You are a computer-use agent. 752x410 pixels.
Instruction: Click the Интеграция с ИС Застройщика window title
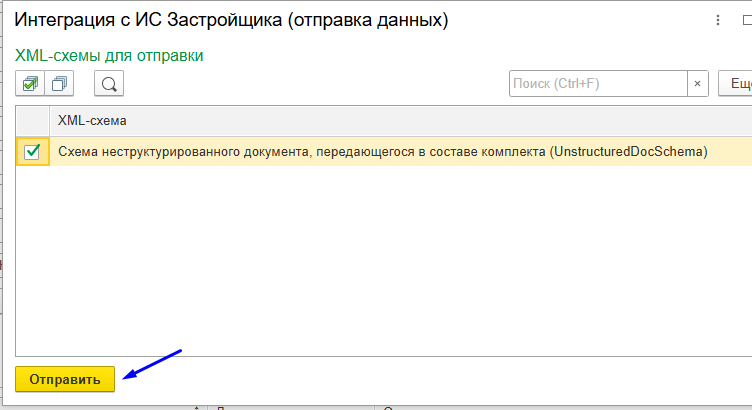(230, 20)
